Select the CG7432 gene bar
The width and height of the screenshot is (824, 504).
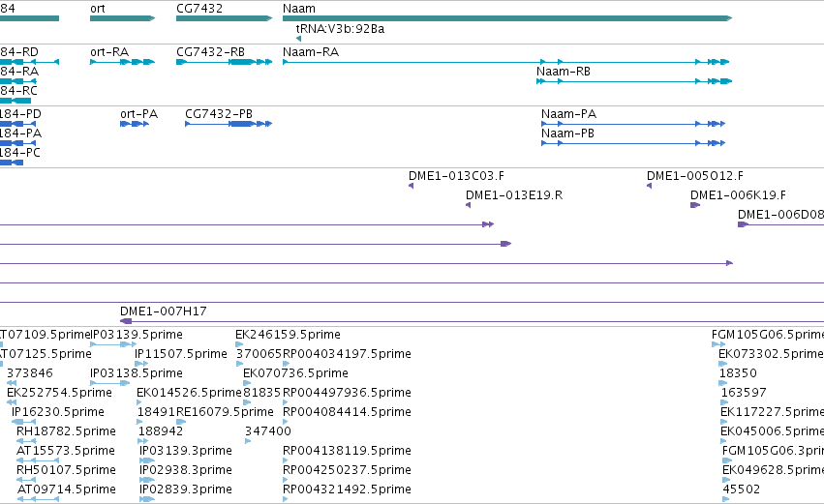pyautogui.click(x=224, y=18)
